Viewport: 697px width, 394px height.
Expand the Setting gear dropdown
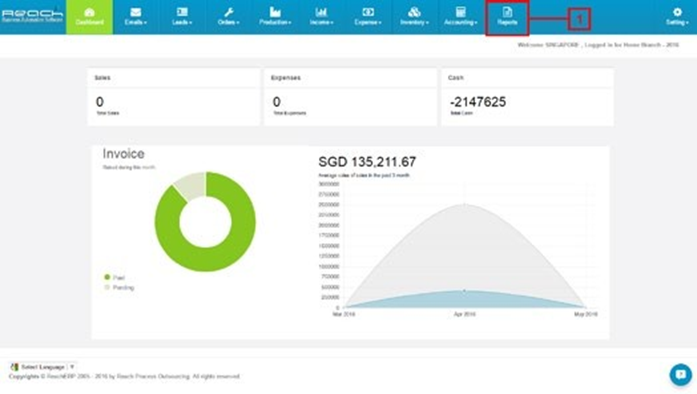point(677,17)
